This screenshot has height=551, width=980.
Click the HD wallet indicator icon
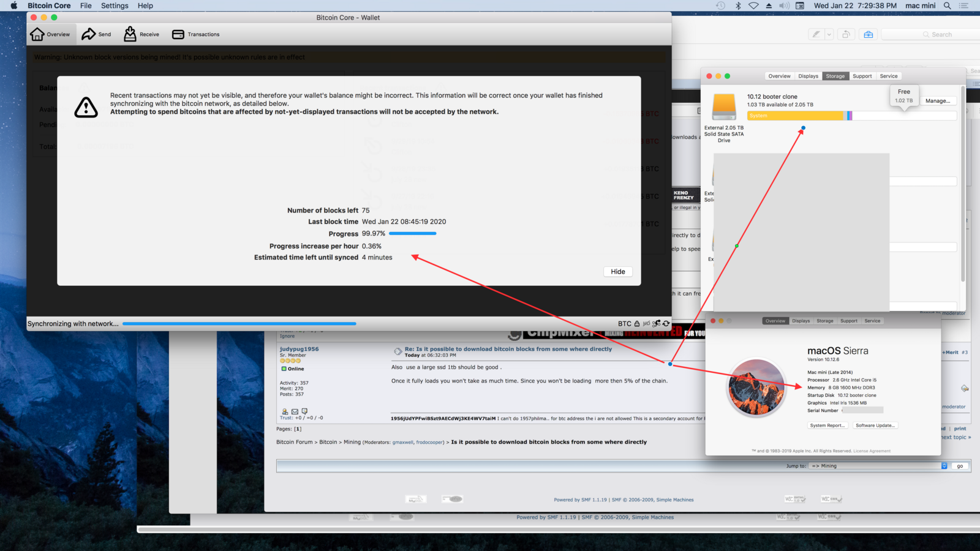pos(646,323)
